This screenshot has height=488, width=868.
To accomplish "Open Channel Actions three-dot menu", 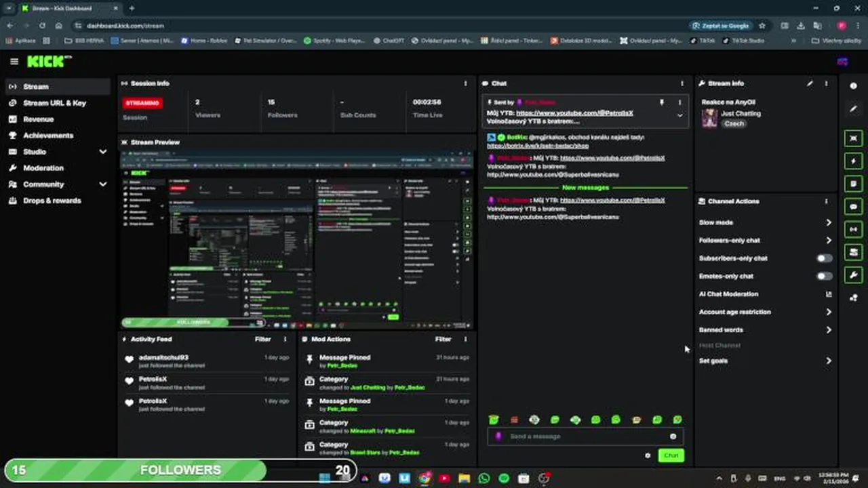I will pos(826,201).
